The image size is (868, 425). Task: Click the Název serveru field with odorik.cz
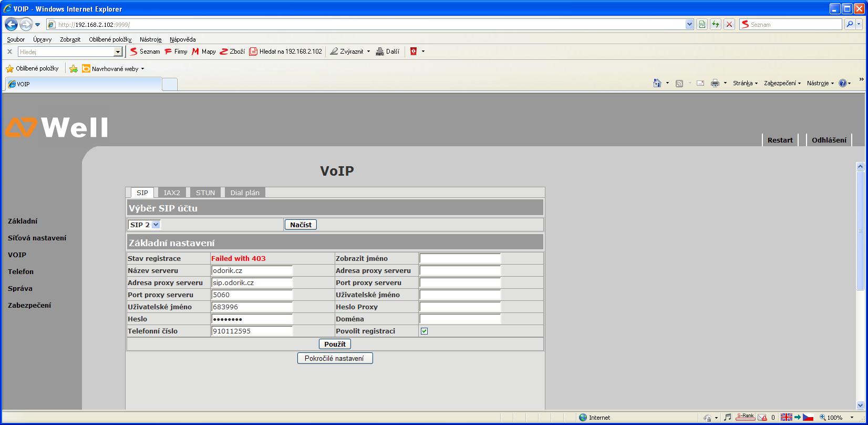(x=252, y=270)
